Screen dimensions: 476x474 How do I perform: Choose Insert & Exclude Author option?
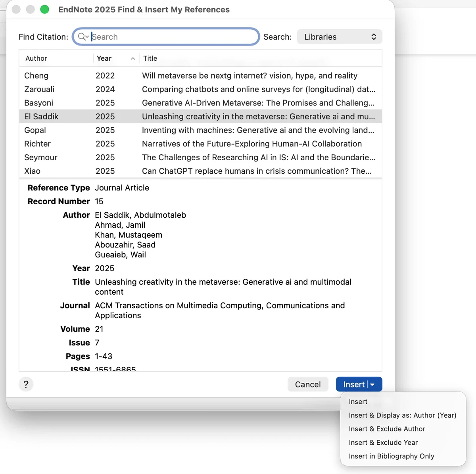[387, 429]
